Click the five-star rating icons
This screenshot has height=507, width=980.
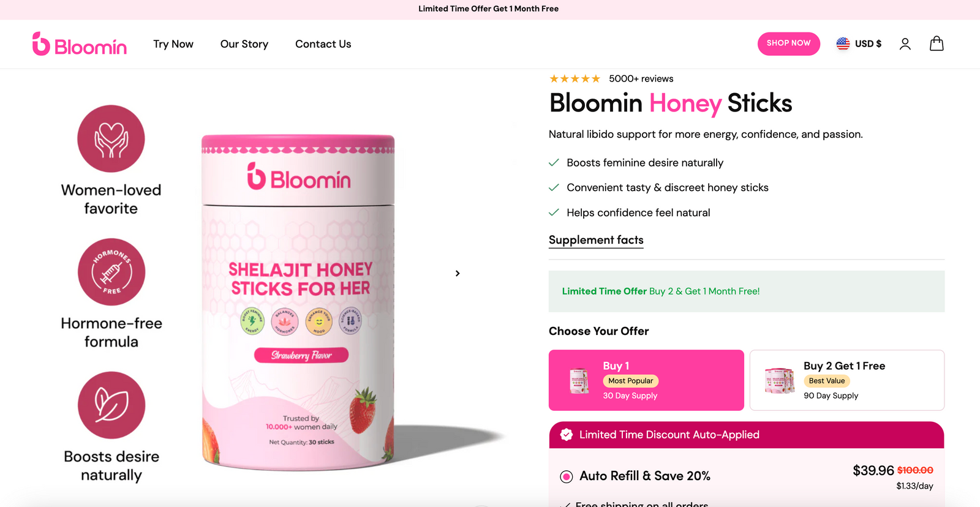pos(575,78)
